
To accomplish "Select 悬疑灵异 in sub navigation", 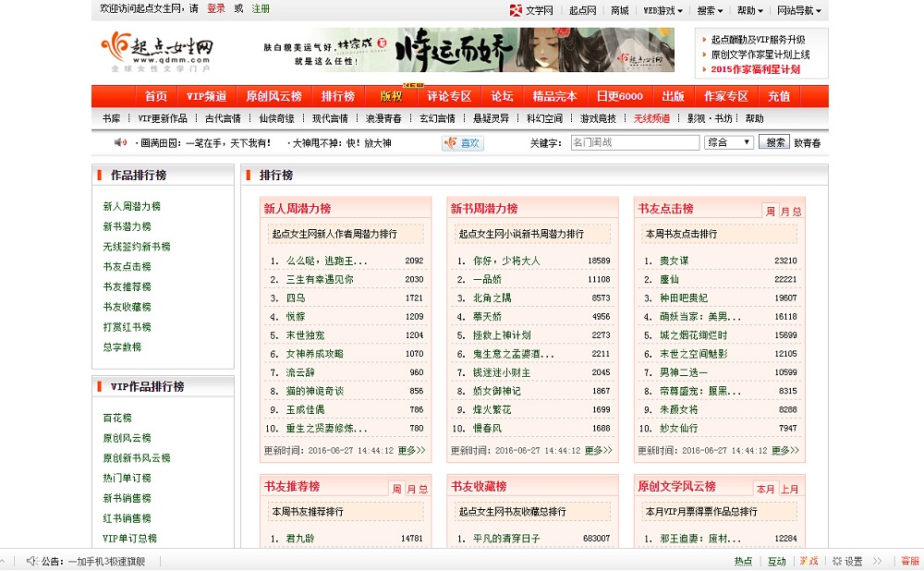I will coord(491,118).
